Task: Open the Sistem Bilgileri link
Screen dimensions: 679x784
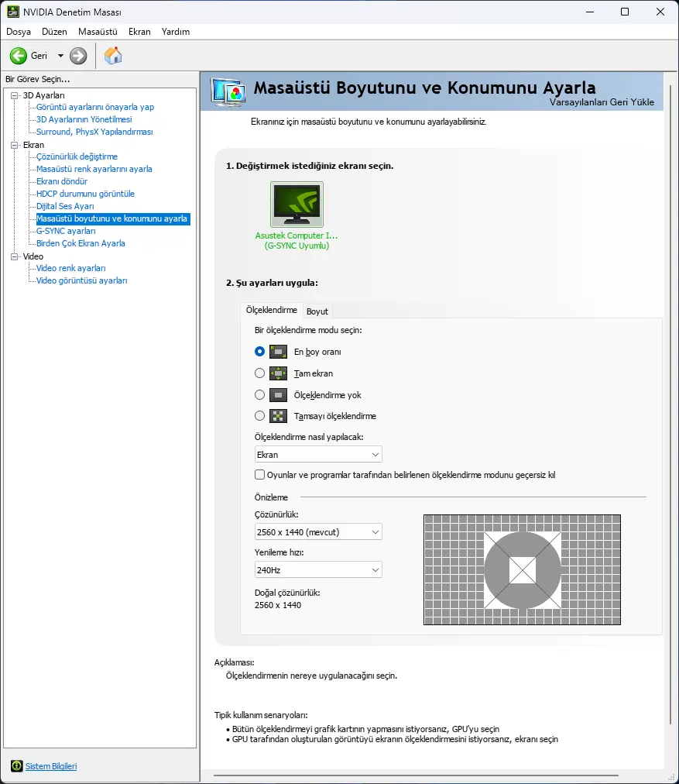Action: (51, 766)
